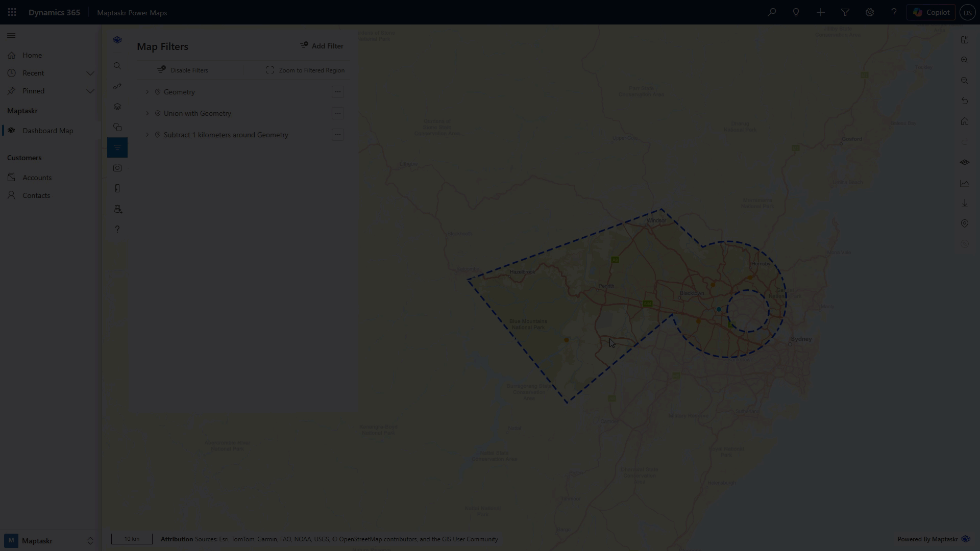Viewport: 980px width, 551px height.
Task: Click Disable Filters toggle button
Action: click(183, 70)
